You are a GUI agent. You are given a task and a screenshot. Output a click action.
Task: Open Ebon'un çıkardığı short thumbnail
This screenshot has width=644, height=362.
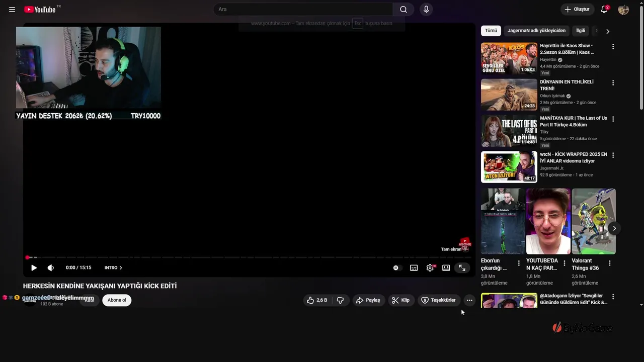503,221
